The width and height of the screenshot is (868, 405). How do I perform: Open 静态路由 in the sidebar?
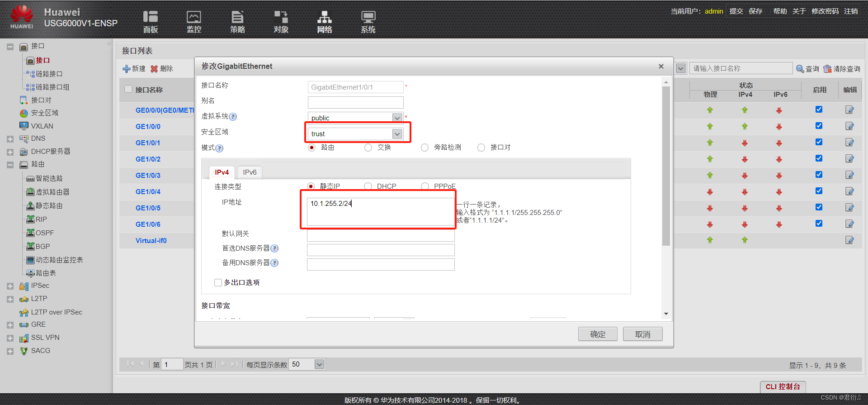pos(49,206)
